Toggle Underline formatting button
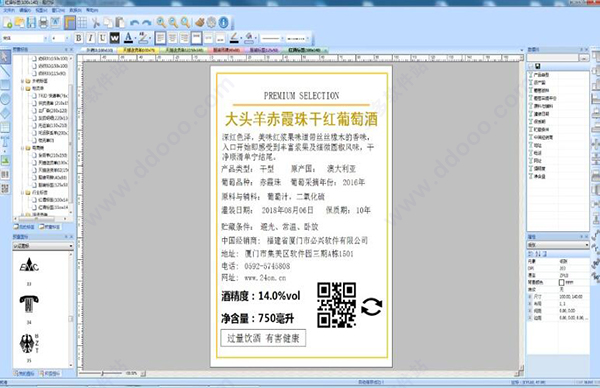The height and width of the screenshot is (388, 600). pos(103,38)
